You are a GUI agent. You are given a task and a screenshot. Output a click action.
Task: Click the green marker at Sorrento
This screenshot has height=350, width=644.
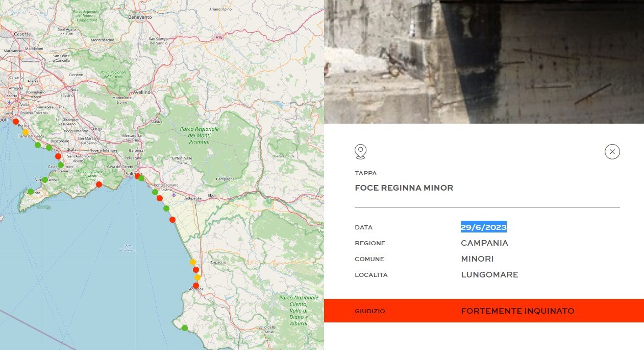(31, 192)
